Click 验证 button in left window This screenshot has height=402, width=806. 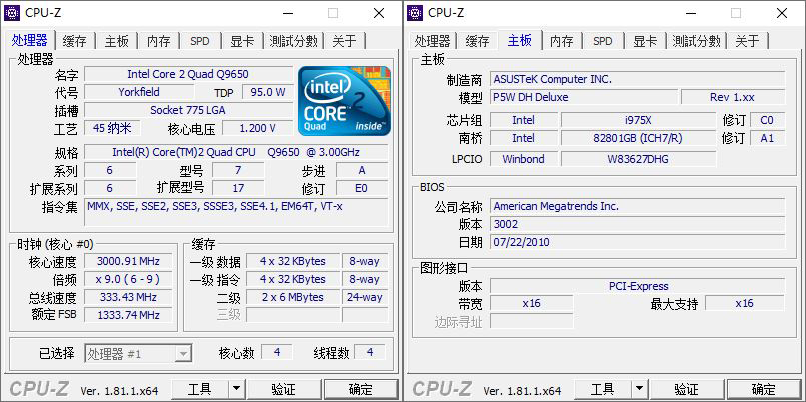(x=283, y=389)
